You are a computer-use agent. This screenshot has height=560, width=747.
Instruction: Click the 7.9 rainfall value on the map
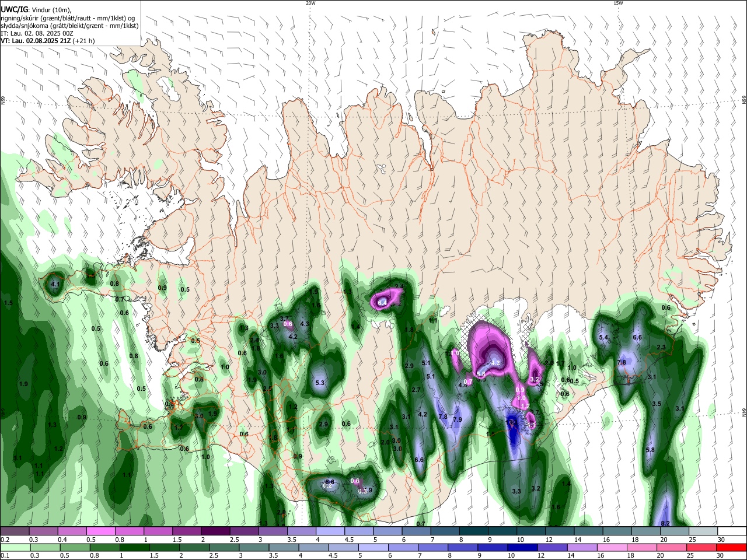point(458,419)
